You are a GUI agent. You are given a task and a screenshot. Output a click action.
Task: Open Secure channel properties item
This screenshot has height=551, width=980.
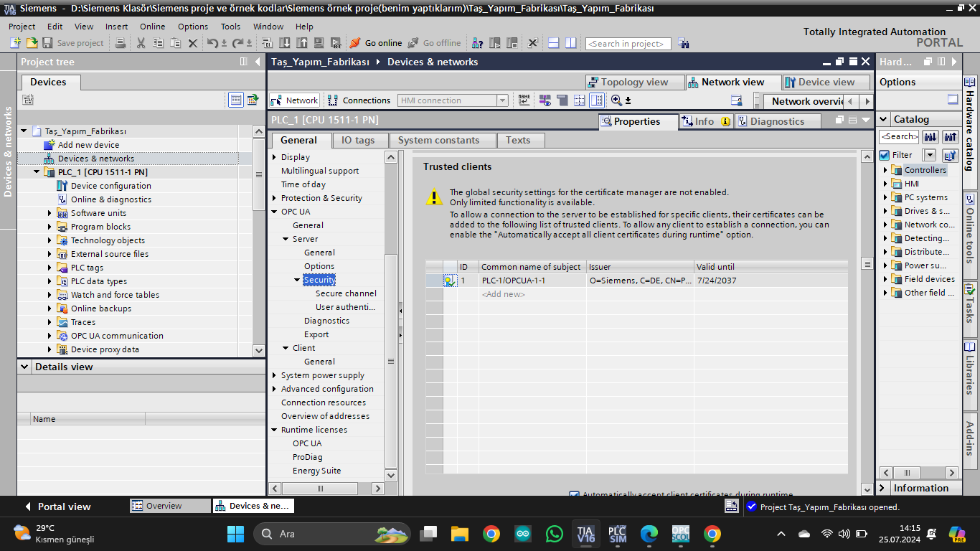pos(346,293)
